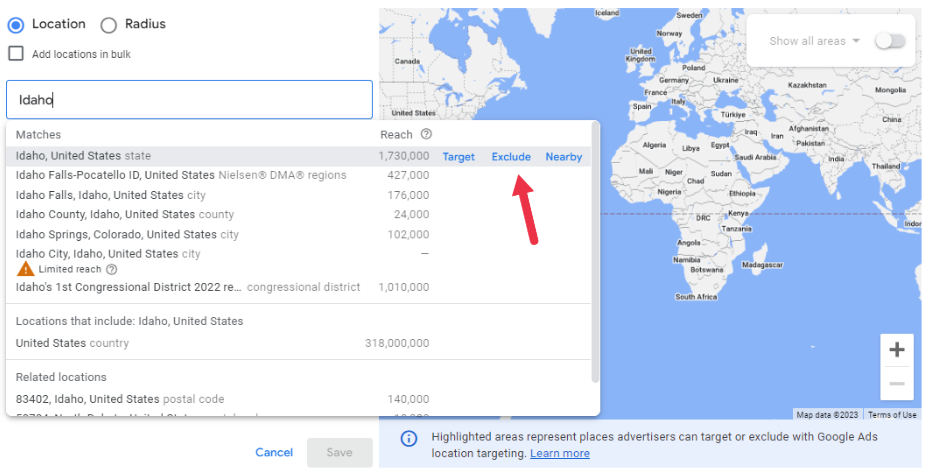Open the Show all areas dropdown
The width and height of the screenshot is (928, 473).
pos(814,41)
